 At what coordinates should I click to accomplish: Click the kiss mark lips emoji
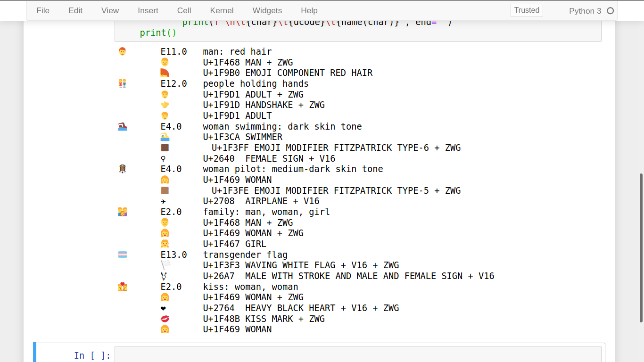(x=165, y=319)
